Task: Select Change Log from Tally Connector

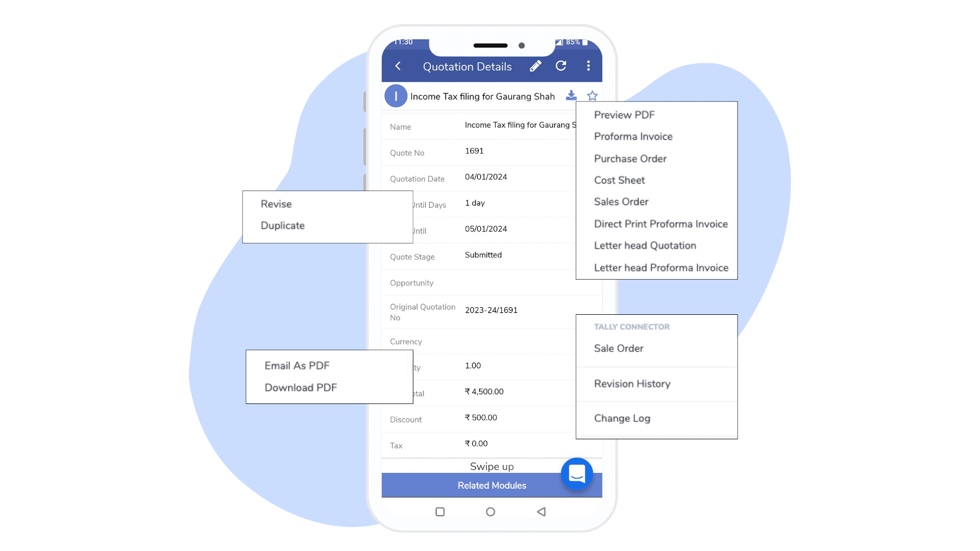Action: click(x=623, y=418)
